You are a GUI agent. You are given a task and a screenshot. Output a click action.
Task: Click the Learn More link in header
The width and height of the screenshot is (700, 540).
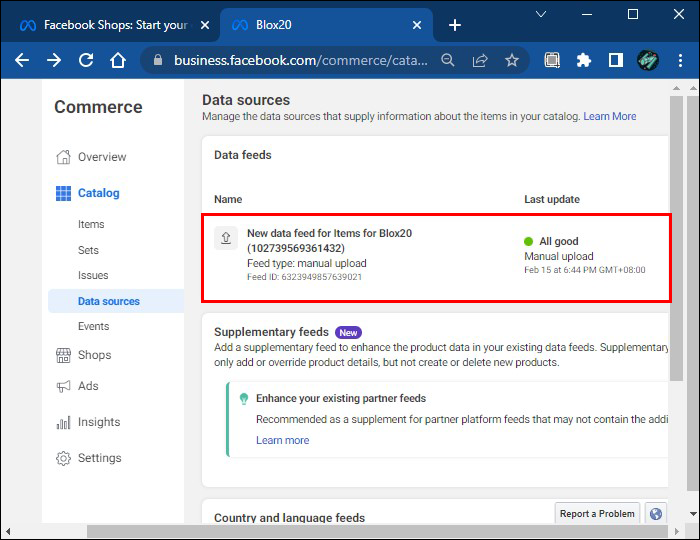point(610,117)
